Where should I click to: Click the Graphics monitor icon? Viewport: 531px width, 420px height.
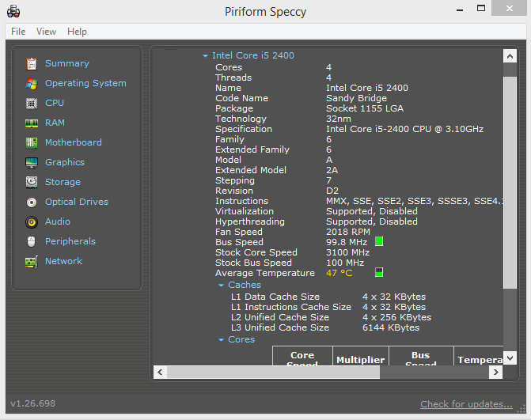pos(32,162)
